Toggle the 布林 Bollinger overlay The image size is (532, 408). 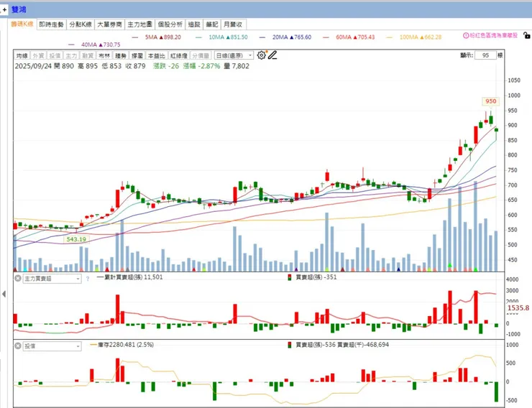(x=104, y=55)
